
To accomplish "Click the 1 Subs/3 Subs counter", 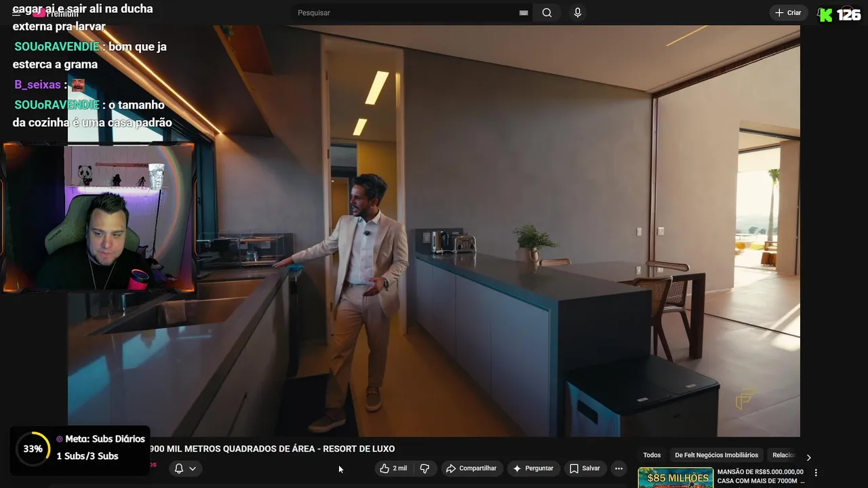I will point(87,456).
